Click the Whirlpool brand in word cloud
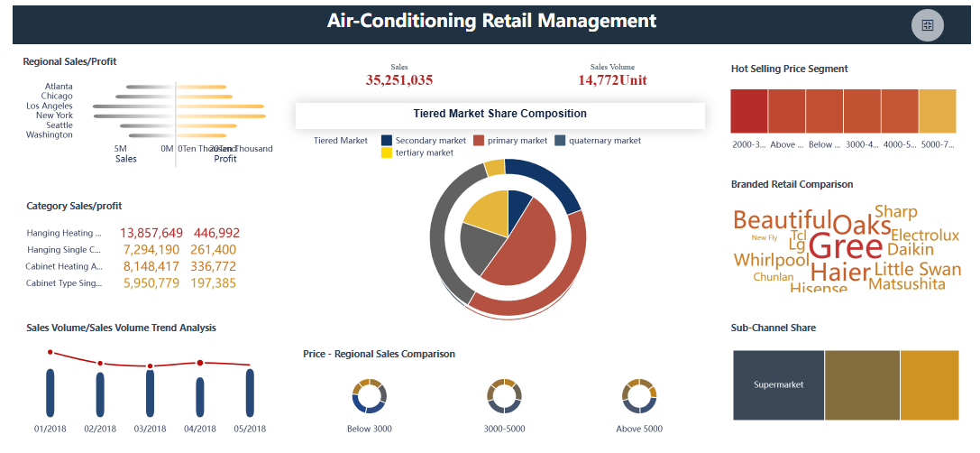Image resolution: width=980 pixels, height=453 pixels. coord(771,260)
